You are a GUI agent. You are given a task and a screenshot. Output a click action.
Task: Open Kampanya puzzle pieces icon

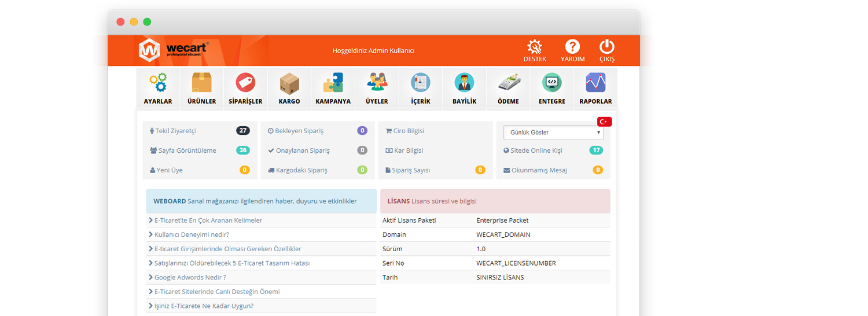click(x=333, y=83)
